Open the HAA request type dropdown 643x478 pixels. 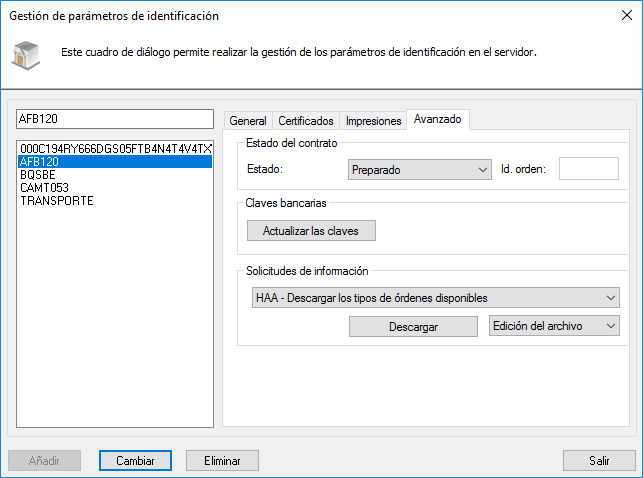[x=432, y=297]
